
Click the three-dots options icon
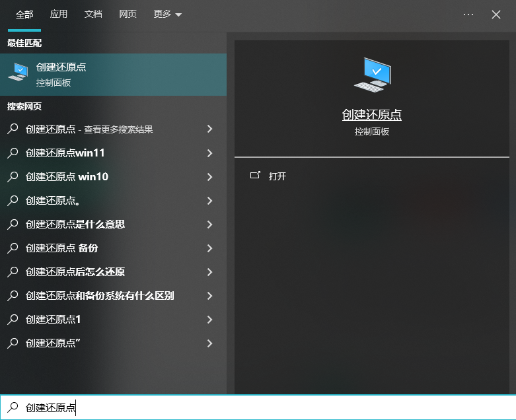(468, 15)
